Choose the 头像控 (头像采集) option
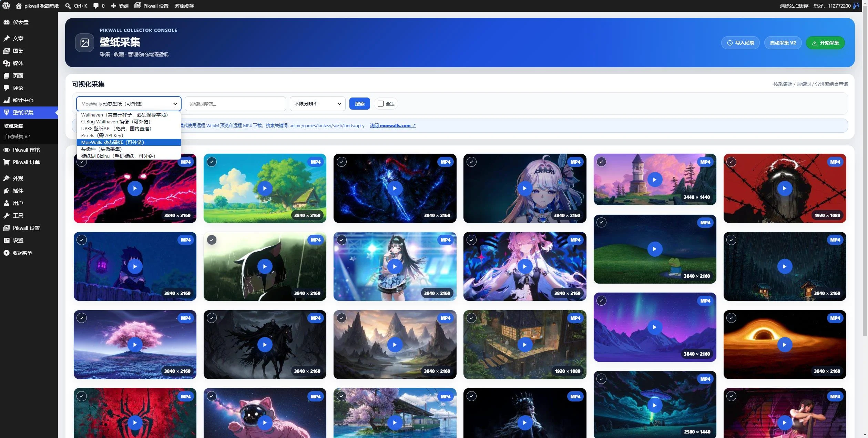This screenshot has width=868, height=438. coord(129,149)
